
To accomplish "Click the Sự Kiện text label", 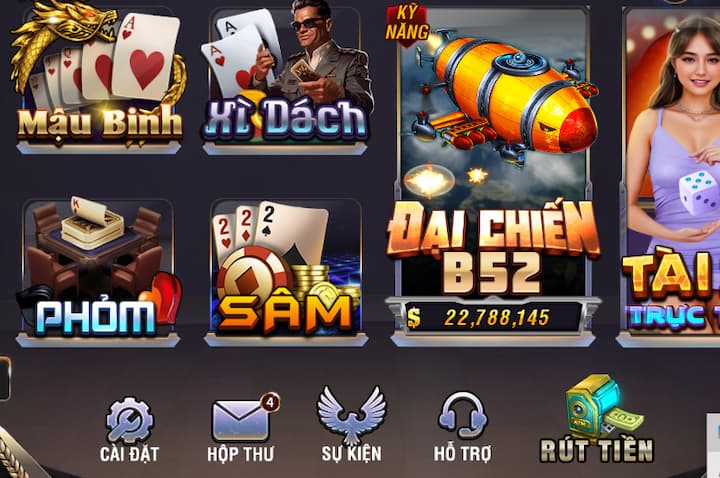I will click(351, 454).
